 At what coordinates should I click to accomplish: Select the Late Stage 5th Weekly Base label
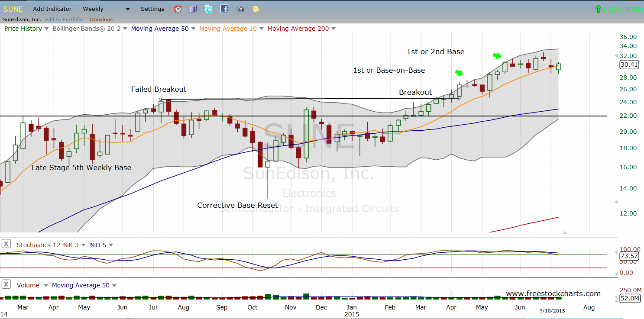pyautogui.click(x=81, y=168)
